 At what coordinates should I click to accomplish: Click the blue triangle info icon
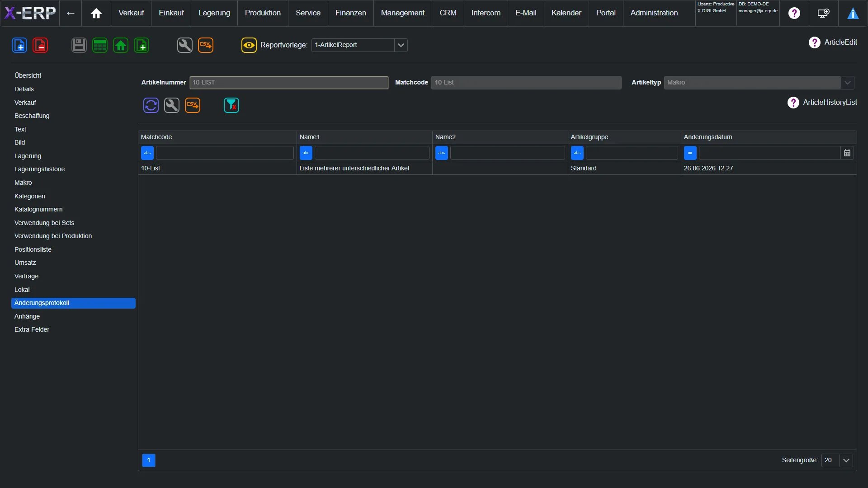click(x=853, y=13)
